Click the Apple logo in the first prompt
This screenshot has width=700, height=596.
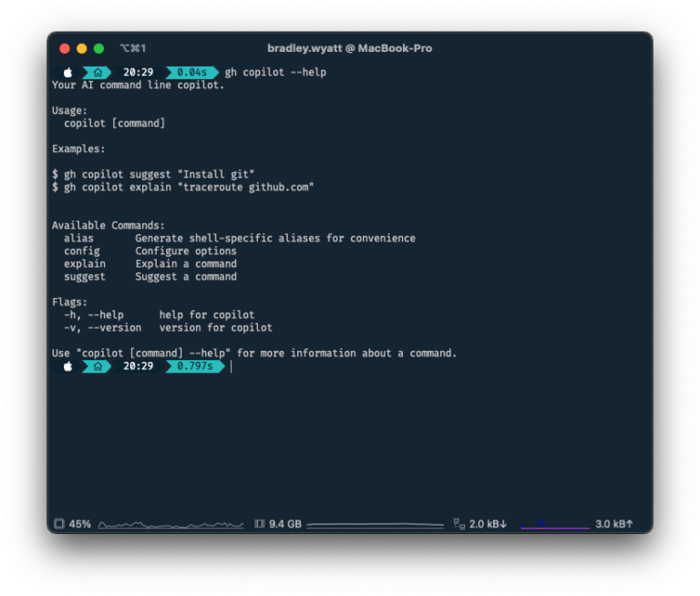67,72
